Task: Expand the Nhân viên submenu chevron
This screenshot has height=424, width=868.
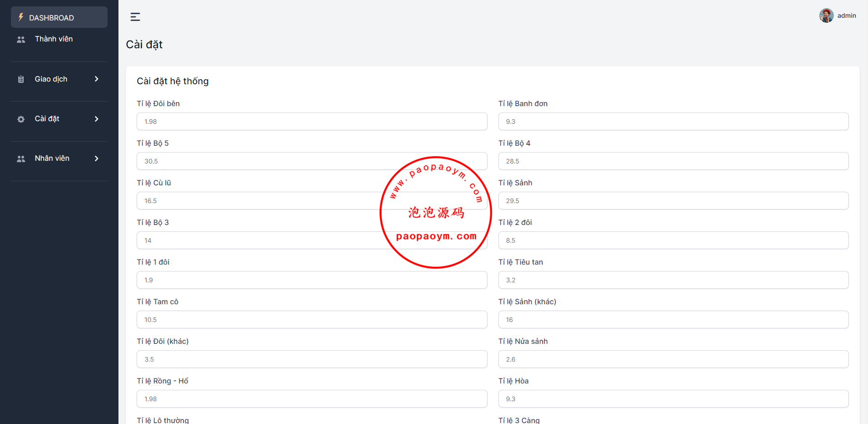Action: click(97, 158)
